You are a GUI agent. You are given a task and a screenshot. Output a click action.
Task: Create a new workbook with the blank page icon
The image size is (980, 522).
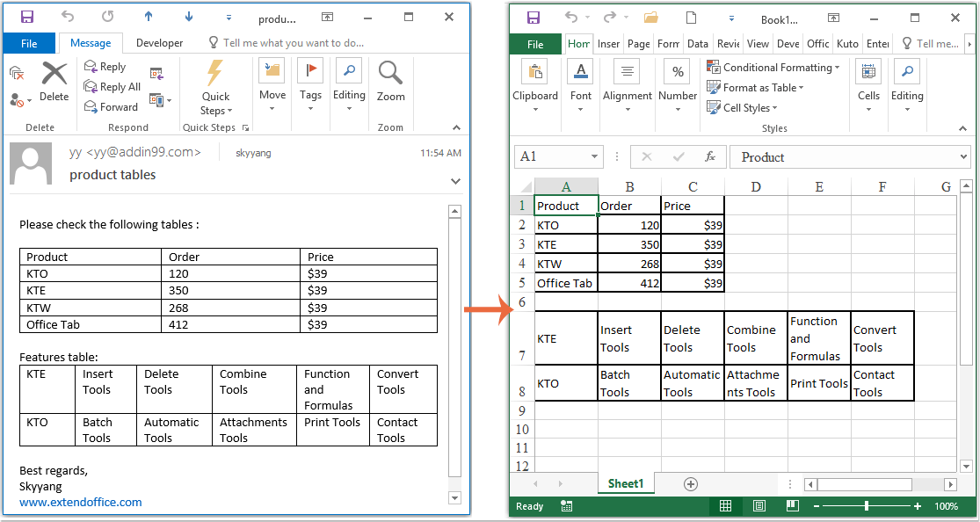tap(691, 18)
